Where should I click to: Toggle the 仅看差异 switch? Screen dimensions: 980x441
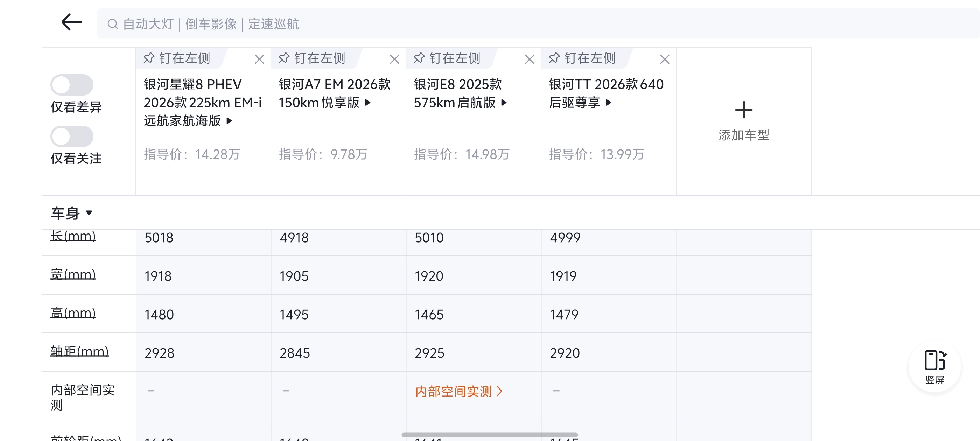72,85
